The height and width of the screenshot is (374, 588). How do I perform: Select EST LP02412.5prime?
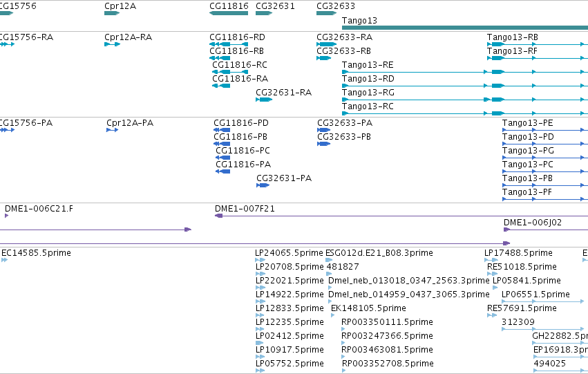coord(290,337)
